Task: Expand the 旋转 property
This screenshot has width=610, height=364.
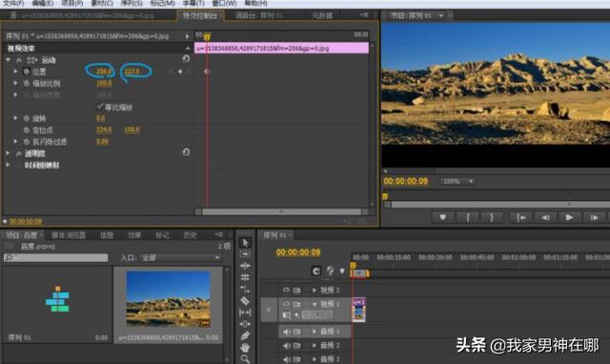Action: (x=15, y=118)
